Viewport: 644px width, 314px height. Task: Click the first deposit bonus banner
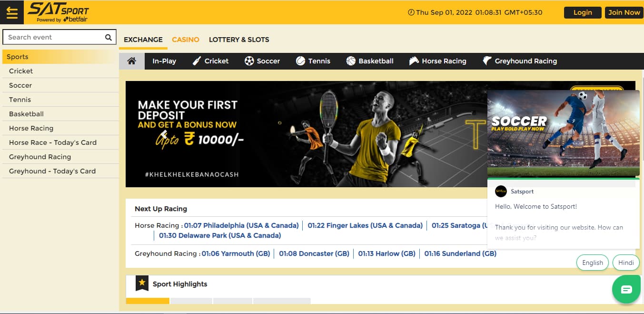click(306, 134)
